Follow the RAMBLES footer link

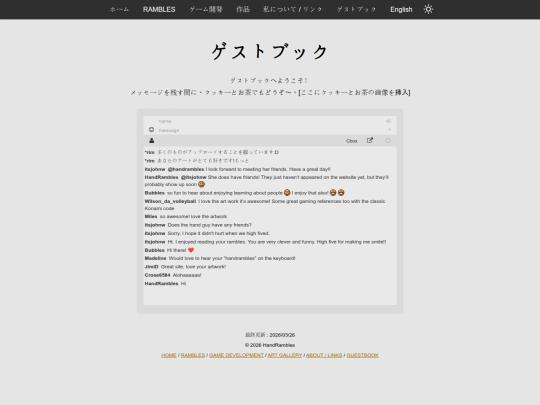[193, 355]
